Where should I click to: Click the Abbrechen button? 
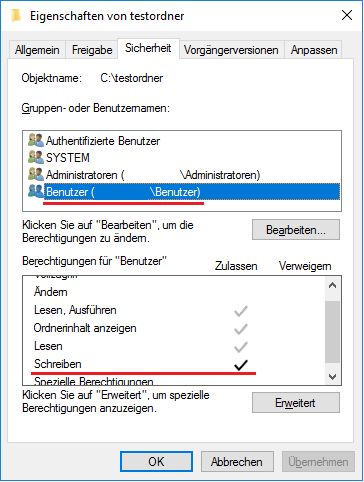(237, 462)
